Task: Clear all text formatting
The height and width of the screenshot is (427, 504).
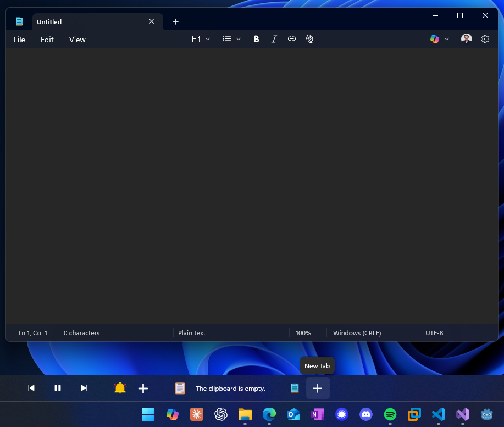Action: (x=309, y=39)
